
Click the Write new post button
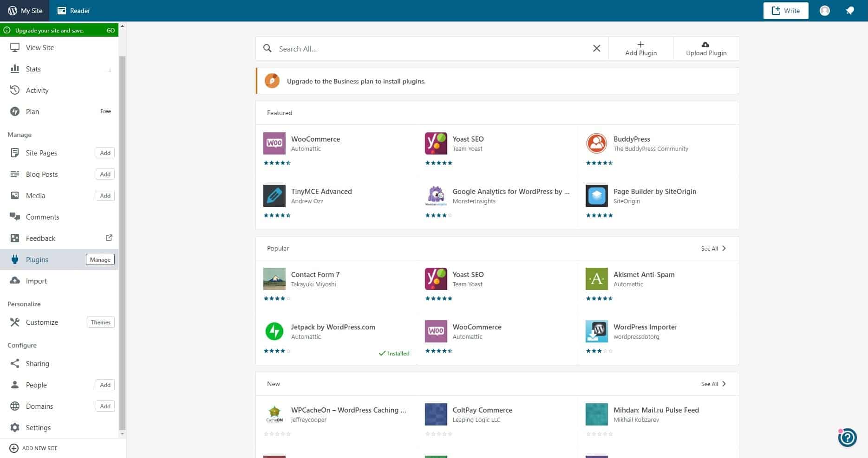pyautogui.click(x=786, y=11)
